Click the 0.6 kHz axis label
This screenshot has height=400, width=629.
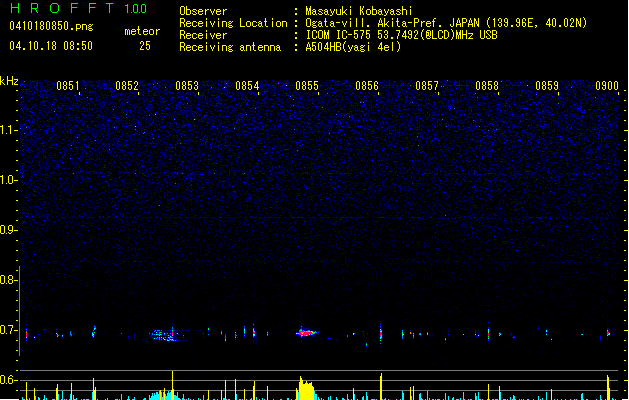pos(8,380)
